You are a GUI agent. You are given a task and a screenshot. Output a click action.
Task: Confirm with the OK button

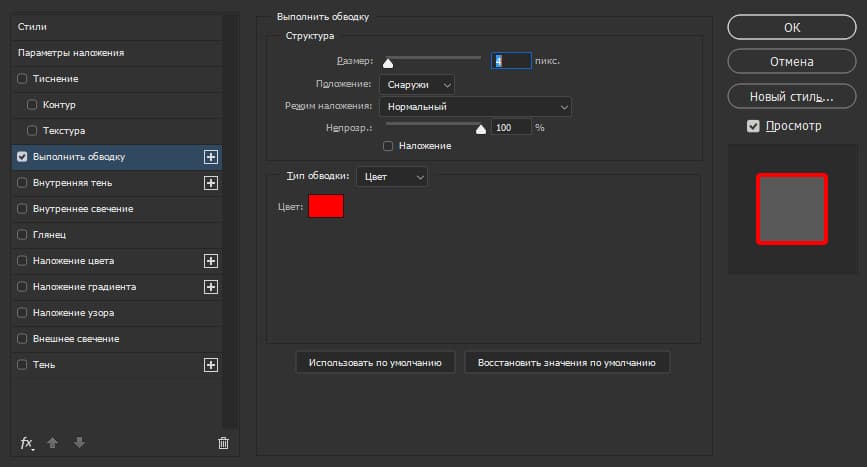pyautogui.click(x=792, y=27)
